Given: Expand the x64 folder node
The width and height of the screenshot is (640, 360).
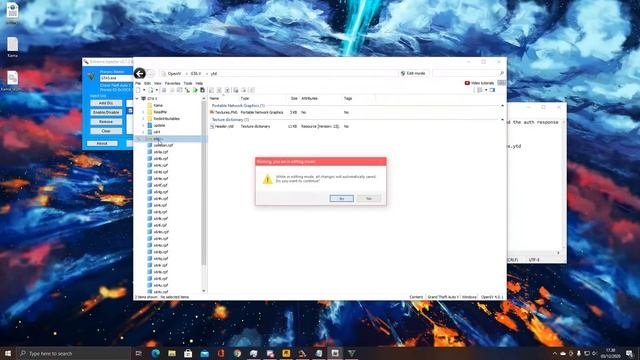Looking at the screenshot, I should click(143, 132).
